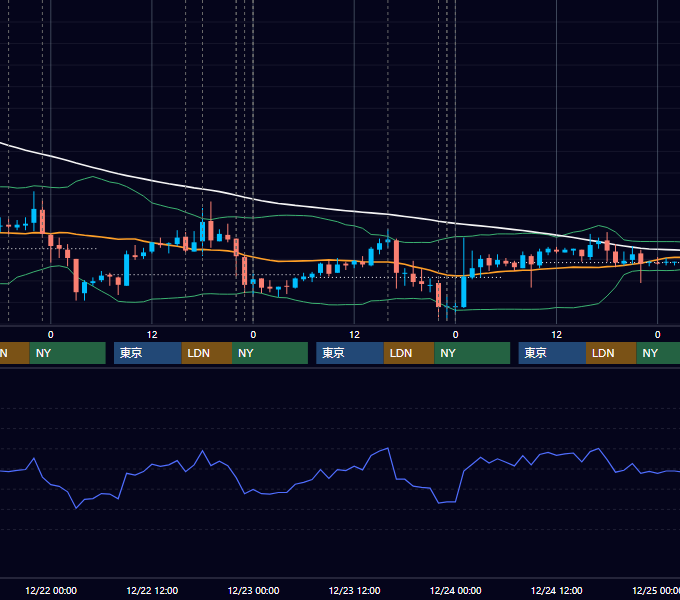Viewport: 680px width, 600px height.
Task: Select the LDN session bar on 12/23
Action: coord(409,353)
